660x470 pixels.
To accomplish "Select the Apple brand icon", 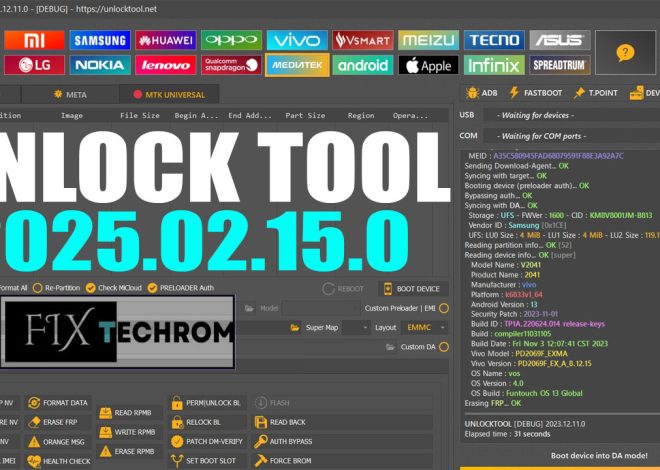I will click(x=428, y=65).
